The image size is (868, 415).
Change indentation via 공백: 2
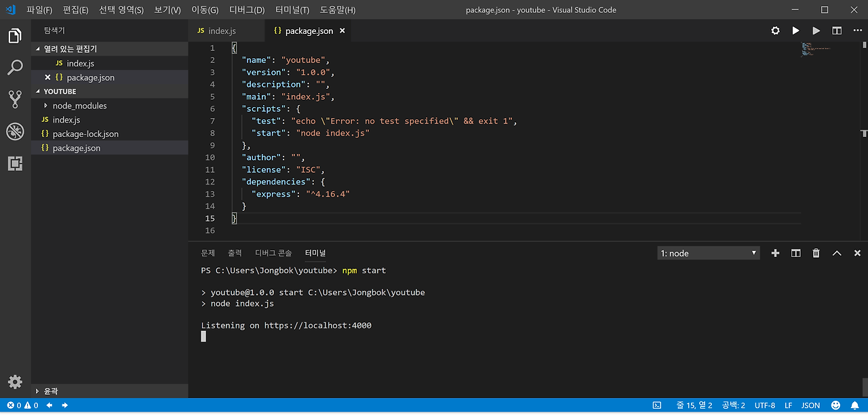733,406
